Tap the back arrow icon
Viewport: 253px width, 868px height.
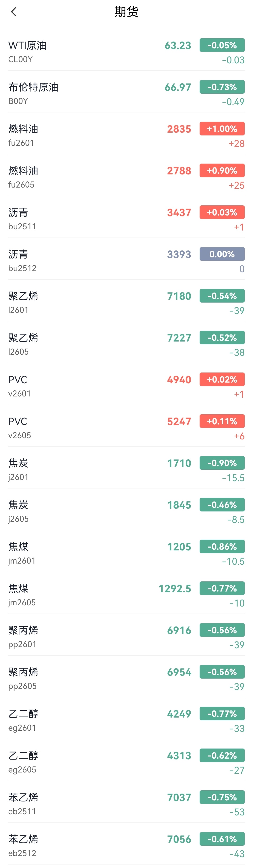(x=13, y=12)
